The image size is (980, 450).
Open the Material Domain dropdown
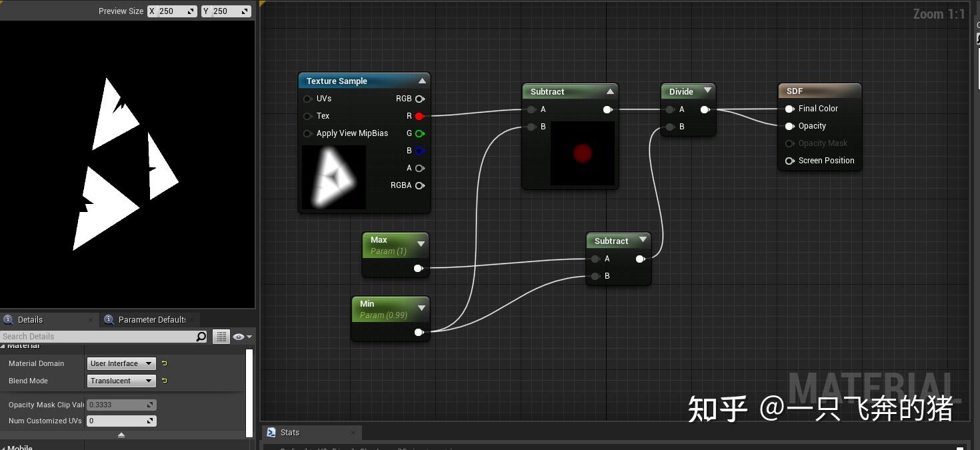(121, 363)
